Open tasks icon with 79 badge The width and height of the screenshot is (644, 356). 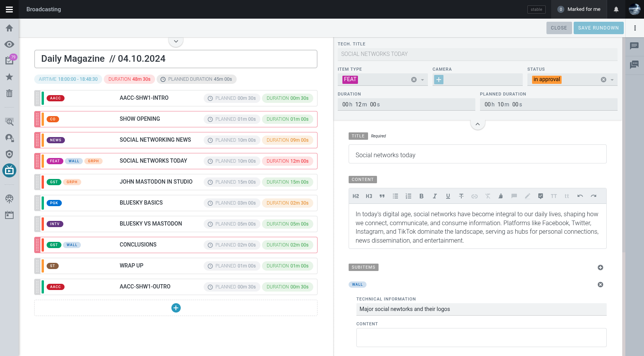tap(9, 60)
